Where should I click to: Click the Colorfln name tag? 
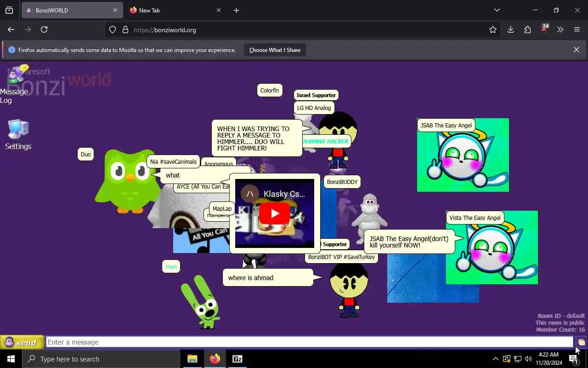(270, 90)
